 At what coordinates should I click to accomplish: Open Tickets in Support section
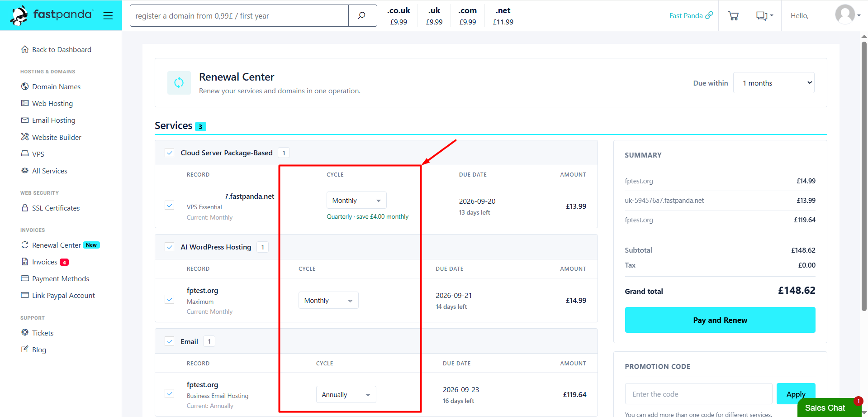click(43, 333)
